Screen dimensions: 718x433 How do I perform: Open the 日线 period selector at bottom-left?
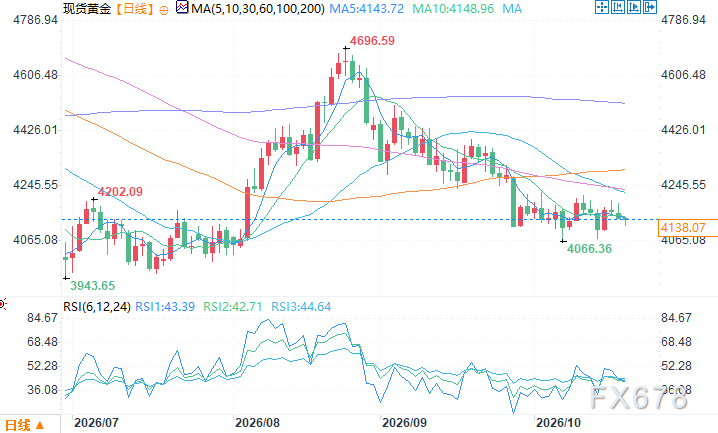[x=24, y=425]
